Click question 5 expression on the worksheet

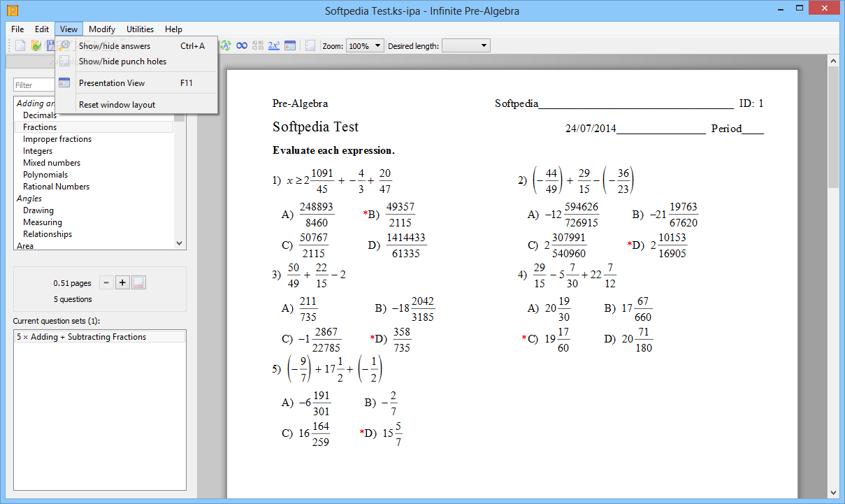(328, 370)
